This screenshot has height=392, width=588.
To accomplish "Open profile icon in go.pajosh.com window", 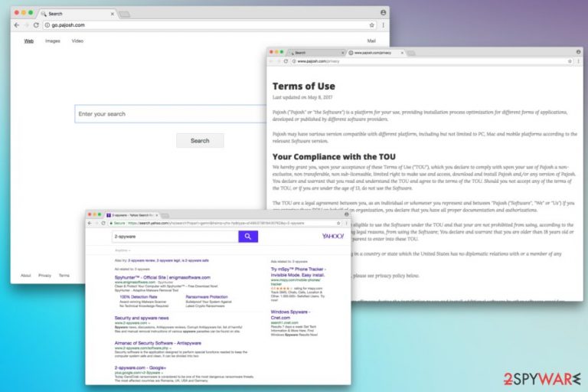I will coord(383,12).
